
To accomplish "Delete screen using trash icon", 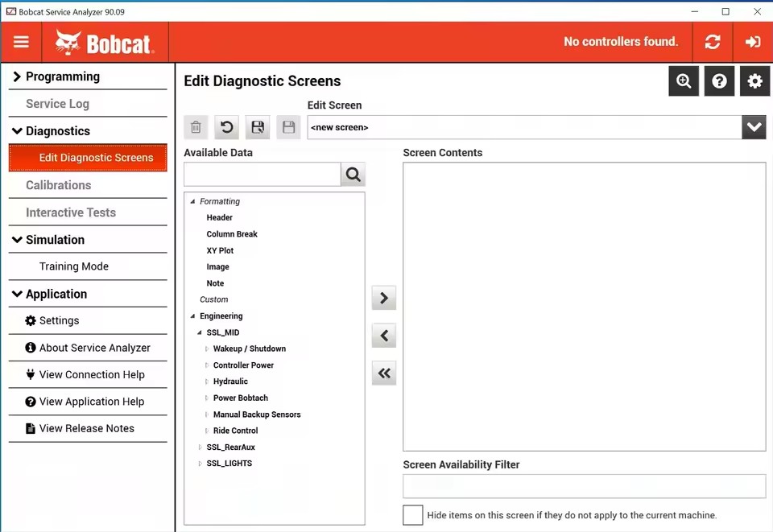I will (196, 127).
